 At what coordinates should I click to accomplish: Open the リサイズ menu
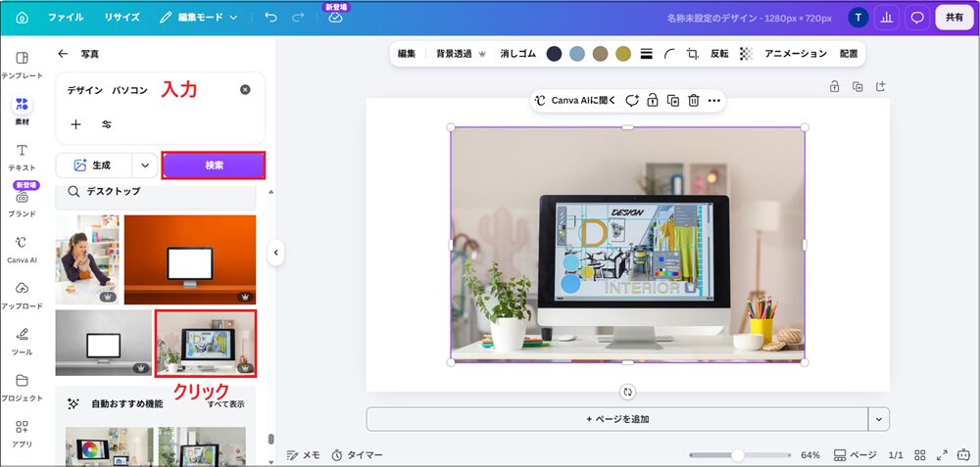122,18
